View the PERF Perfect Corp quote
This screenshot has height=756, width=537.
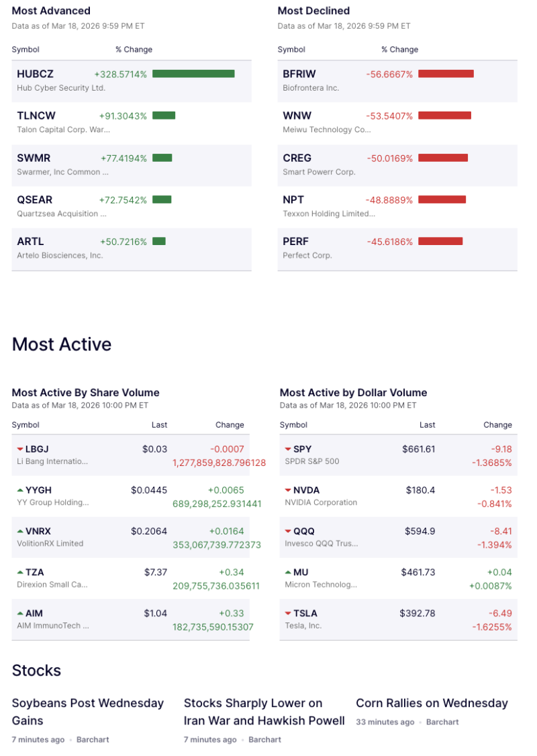[x=296, y=241]
